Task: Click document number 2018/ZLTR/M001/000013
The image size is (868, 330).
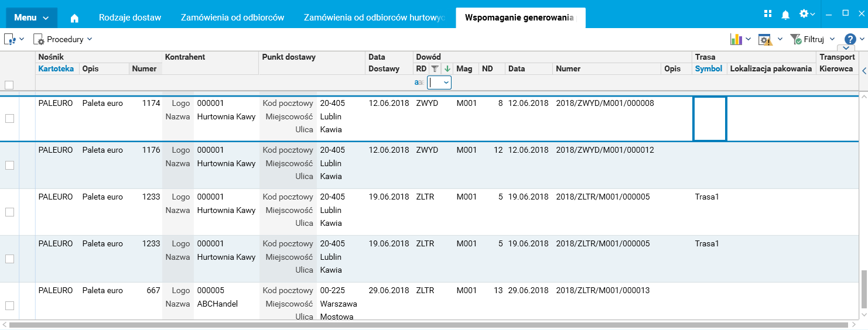Action: click(603, 290)
